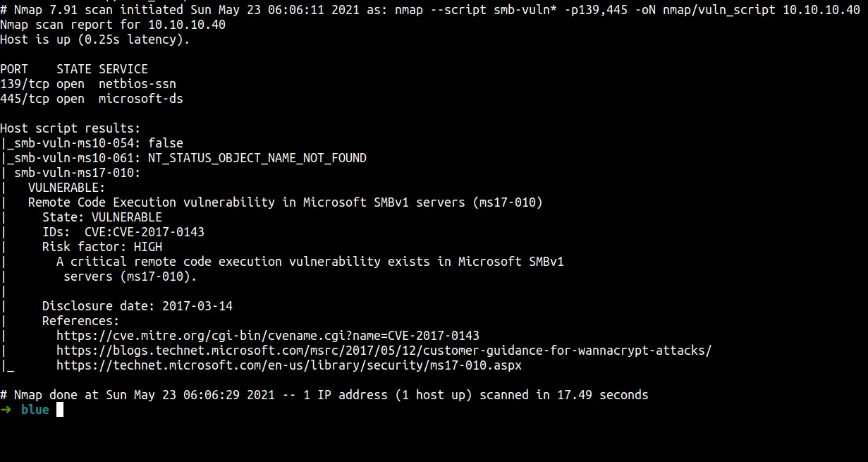This screenshot has width=868, height=462.
Task: Select the 445/tcp microsoft-ds port line
Action: click(x=92, y=99)
